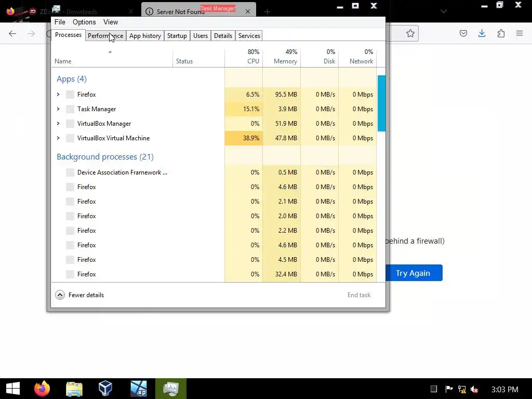Close the Server Not Found tab
The image size is (532, 399).
[x=248, y=11]
